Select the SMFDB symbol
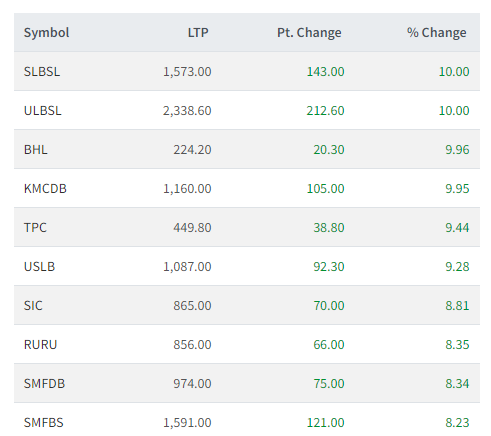Viewport: 491px width, 436px height. 44,384
